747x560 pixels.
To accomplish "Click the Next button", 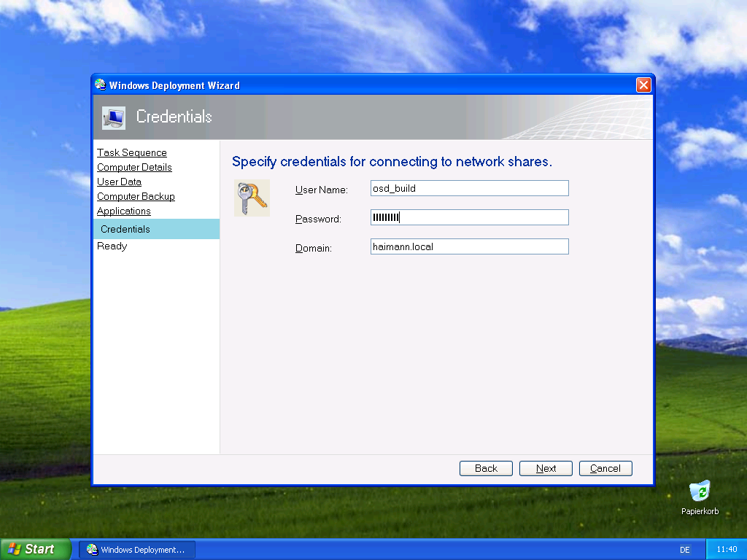I will (x=546, y=469).
